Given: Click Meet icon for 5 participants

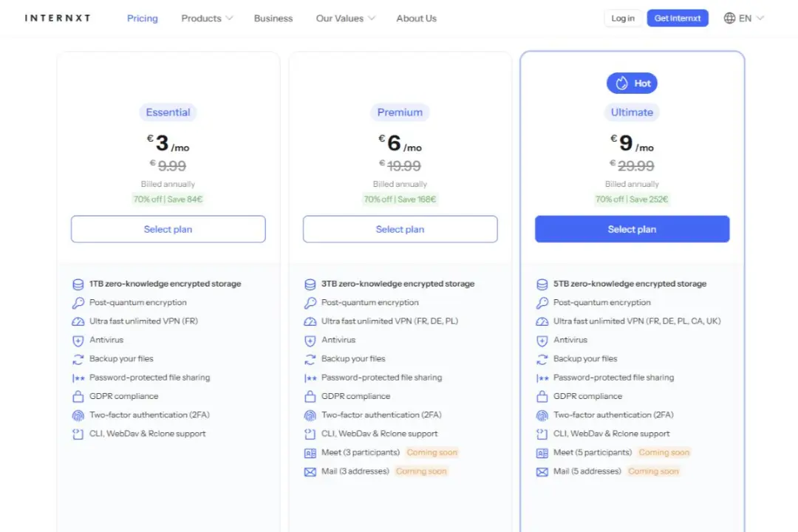Looking at the screenshot, I should pos(542,453).
